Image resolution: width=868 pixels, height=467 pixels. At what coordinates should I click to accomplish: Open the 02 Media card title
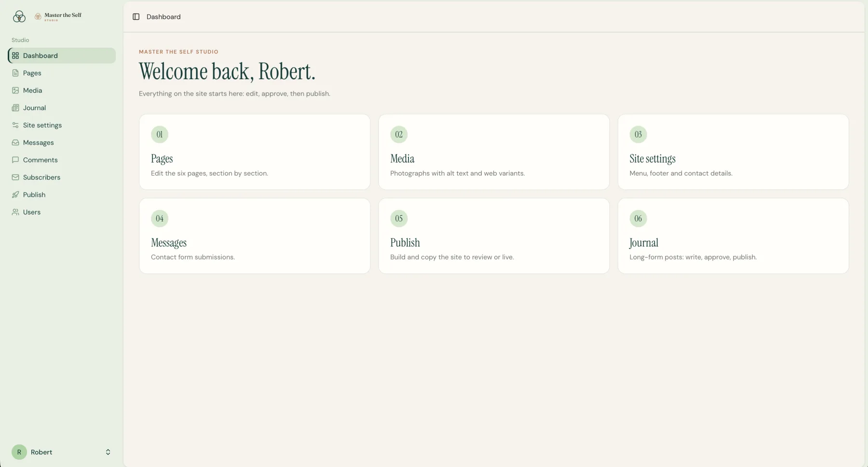[x=402, y=159]
